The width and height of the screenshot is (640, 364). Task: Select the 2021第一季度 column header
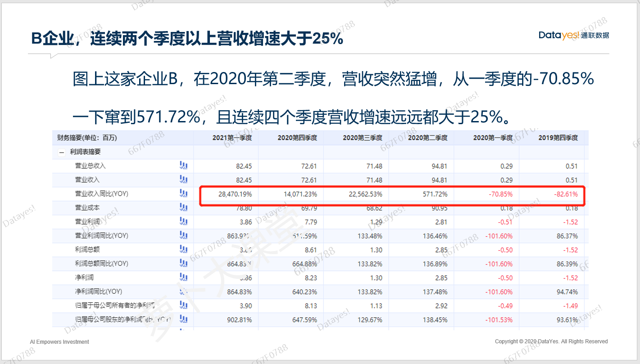[x=232, y=138]
